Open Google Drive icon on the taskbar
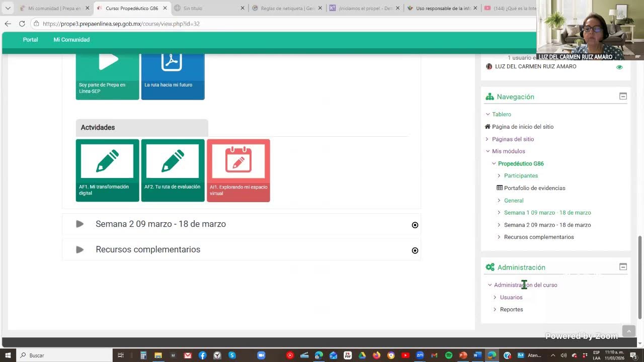This screenshot has width=644, height=362. 362,355
